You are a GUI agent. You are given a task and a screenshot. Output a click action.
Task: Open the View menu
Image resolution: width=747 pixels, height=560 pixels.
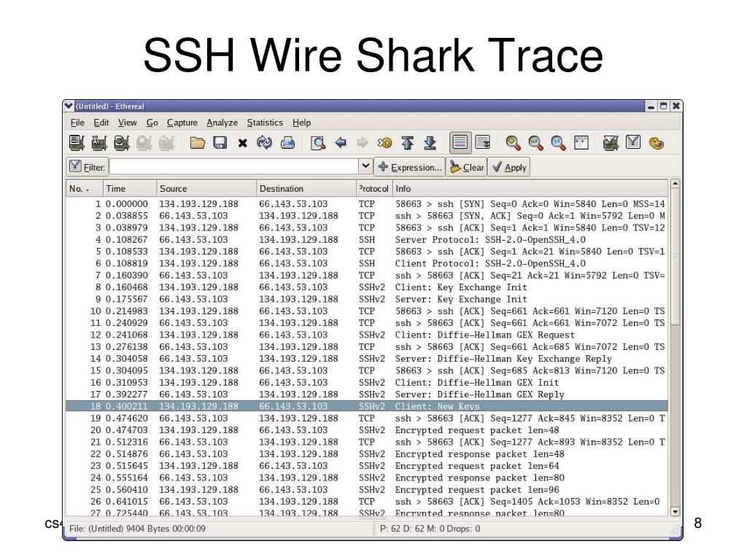(127, 122)
